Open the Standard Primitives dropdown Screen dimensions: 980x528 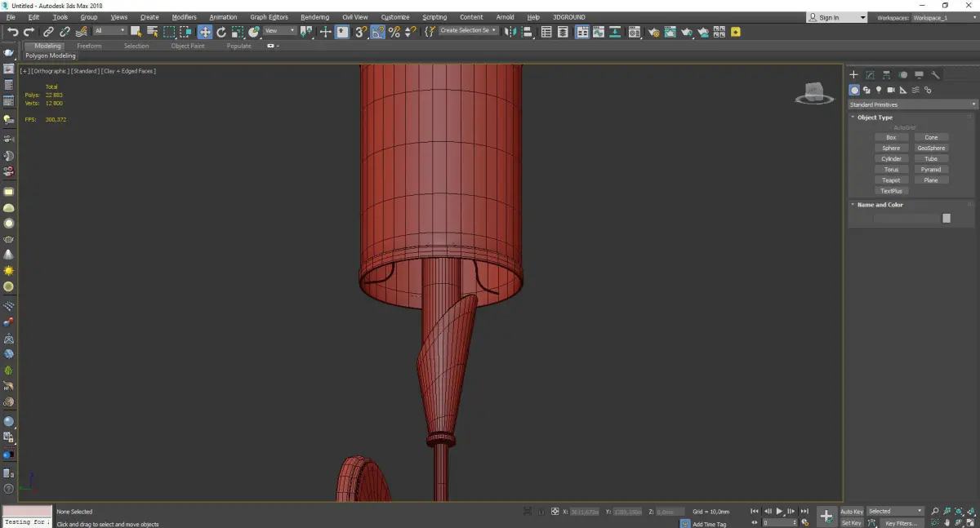coord(912,104)
